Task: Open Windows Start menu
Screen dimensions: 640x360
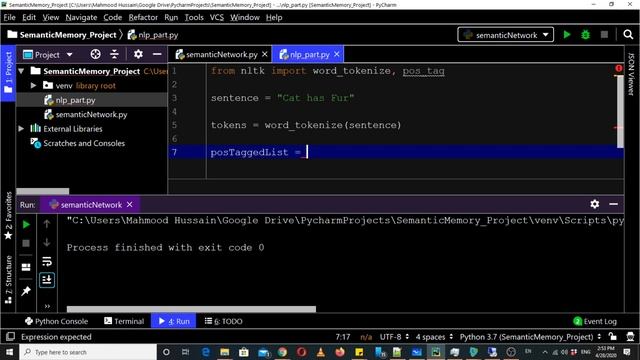Action: click(x=9, y=352)
